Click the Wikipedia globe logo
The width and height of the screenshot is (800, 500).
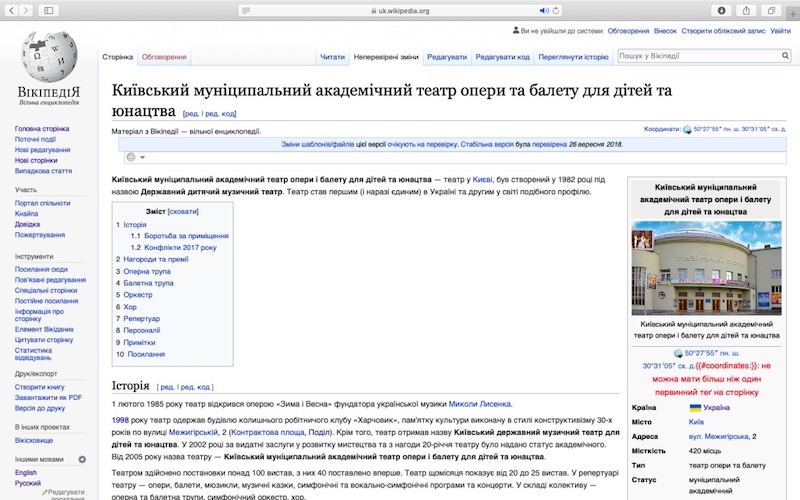point(48,57)
